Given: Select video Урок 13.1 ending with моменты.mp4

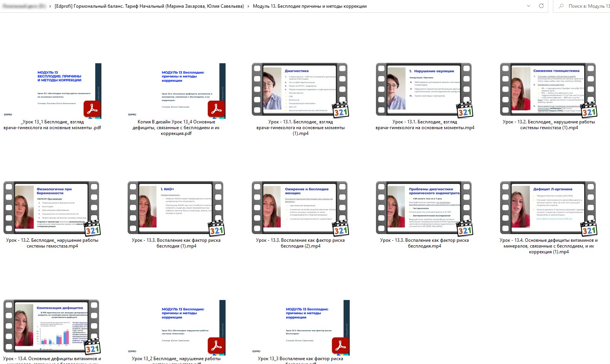Looking at the screenshot, I should [424, 90].
